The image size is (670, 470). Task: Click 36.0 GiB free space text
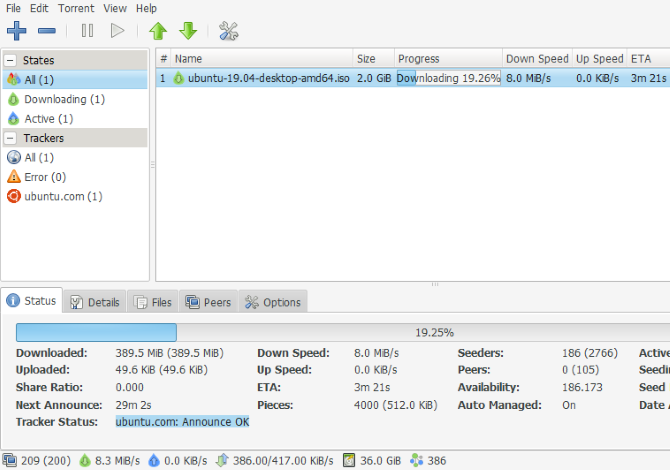click(381, 461)
